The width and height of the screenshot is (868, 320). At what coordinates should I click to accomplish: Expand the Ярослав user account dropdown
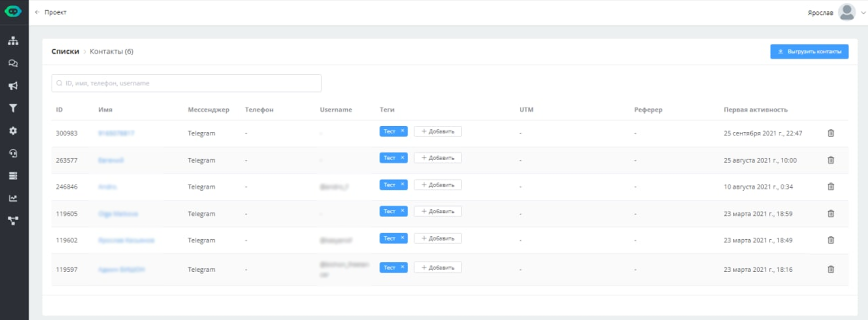[863, 13]
